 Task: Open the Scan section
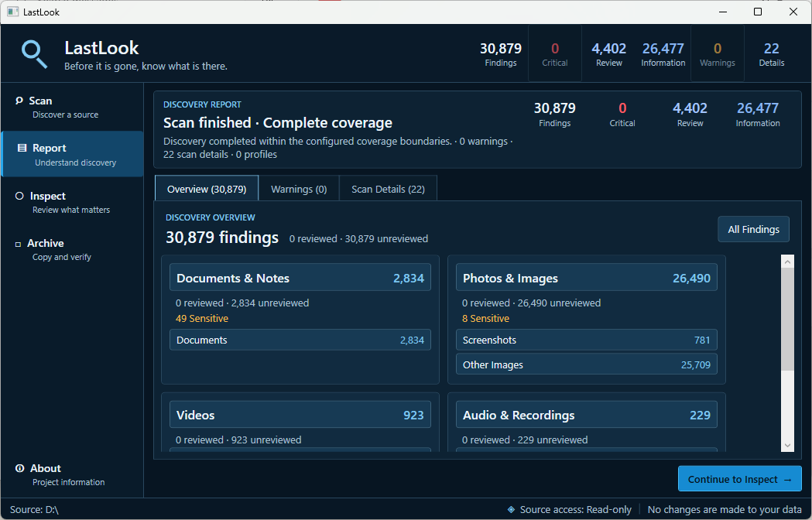click(x=72, y=108)
